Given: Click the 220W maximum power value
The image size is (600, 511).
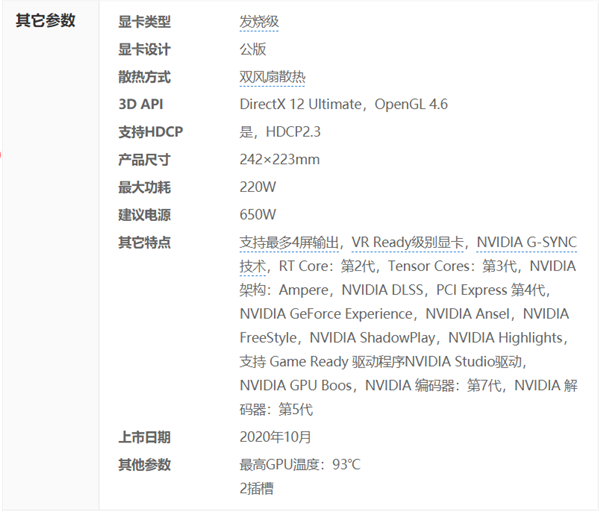Looking at the screenshot, I should coord(257,187).
